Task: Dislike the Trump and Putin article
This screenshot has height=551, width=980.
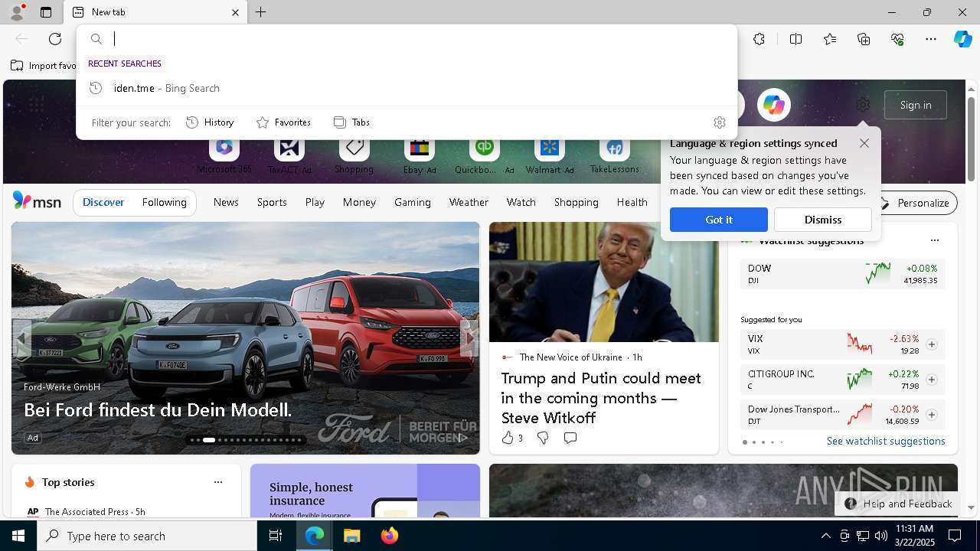Action: coord(543,438)
